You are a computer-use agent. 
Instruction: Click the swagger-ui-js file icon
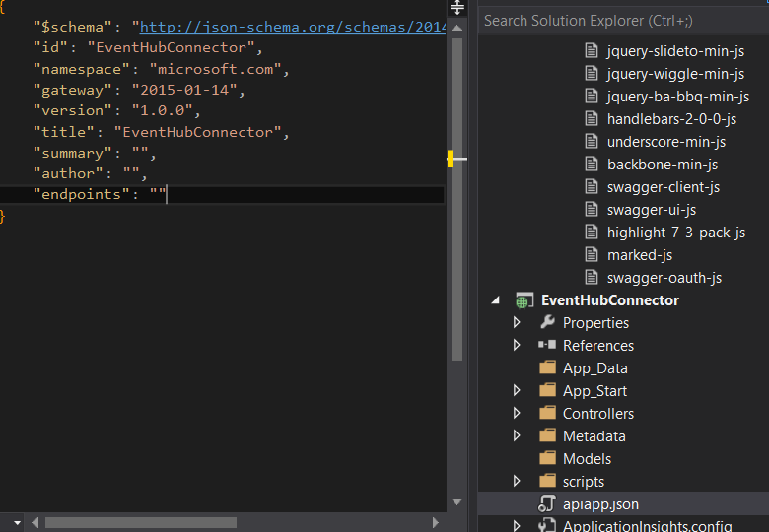pyautogui.click(x=592, y=210)
